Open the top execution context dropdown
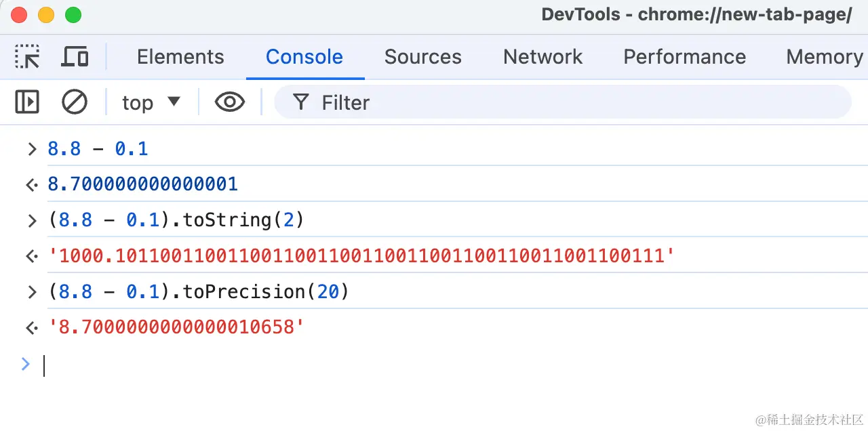 [x=151, y=102]
